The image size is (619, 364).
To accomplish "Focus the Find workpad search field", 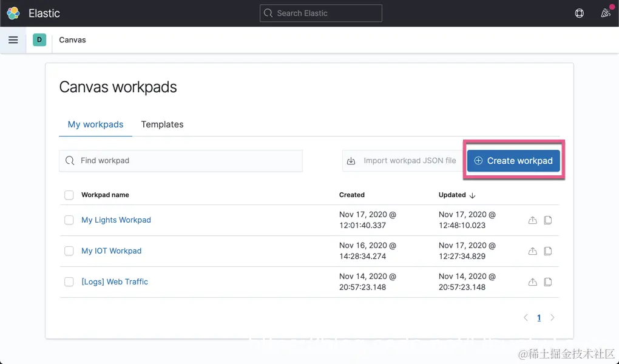I will [181, 161].
